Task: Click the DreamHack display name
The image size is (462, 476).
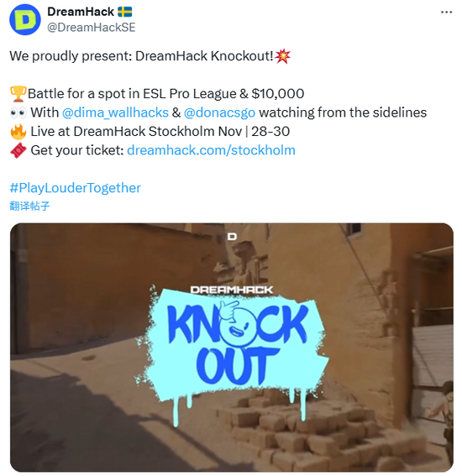Action: point(81,12)
